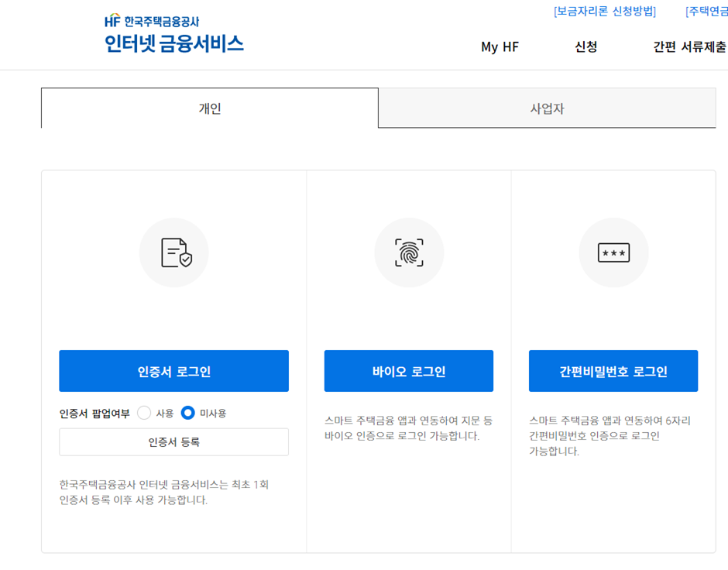Screen dimensions: 728x570
Task: Click the 인증서 로그인 button
Action: [x=173, y=371]
